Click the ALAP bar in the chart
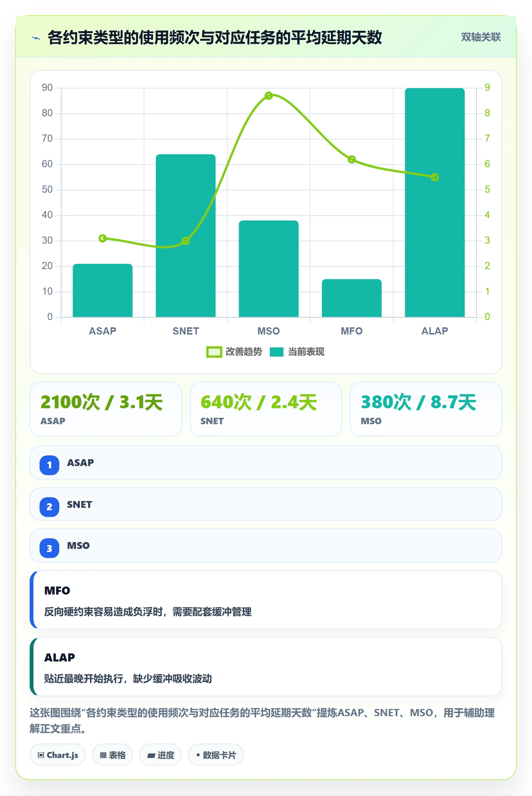 point(435,203)
